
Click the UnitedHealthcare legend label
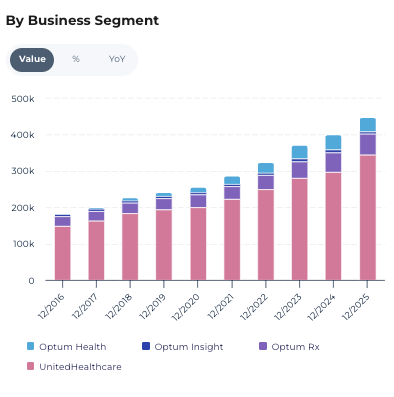80,367
